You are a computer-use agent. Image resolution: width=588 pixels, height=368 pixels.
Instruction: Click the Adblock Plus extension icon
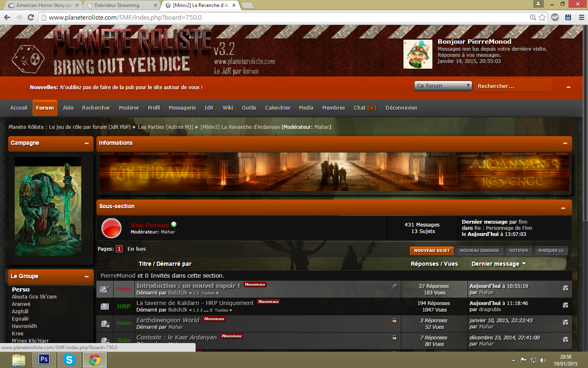pos(555,17)
